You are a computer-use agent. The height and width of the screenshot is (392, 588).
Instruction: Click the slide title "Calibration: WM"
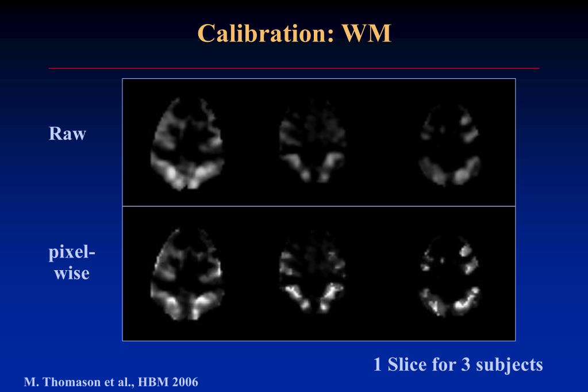click(294, 33)
